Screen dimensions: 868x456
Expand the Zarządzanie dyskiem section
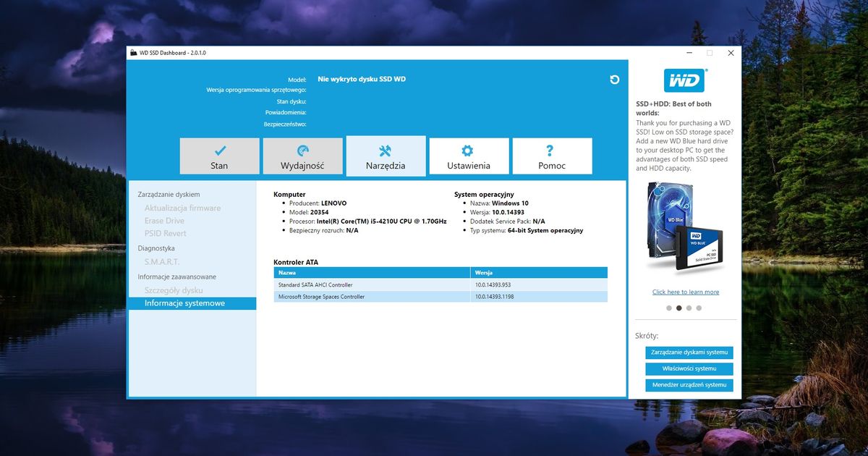(169, 194)
